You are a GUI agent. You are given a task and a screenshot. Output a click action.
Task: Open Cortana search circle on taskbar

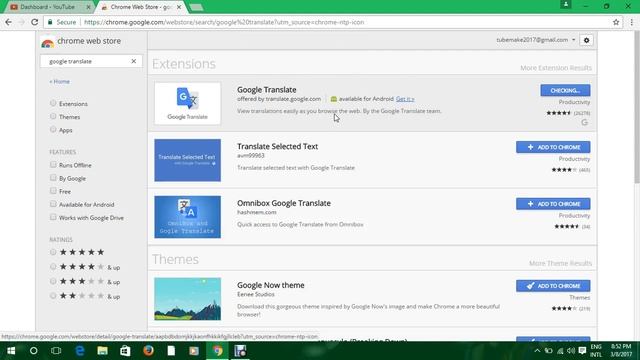pyautogui.click(x=33, y=351)
